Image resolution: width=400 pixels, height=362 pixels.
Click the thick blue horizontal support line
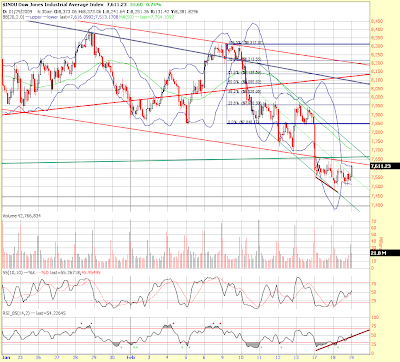(298, 124)
